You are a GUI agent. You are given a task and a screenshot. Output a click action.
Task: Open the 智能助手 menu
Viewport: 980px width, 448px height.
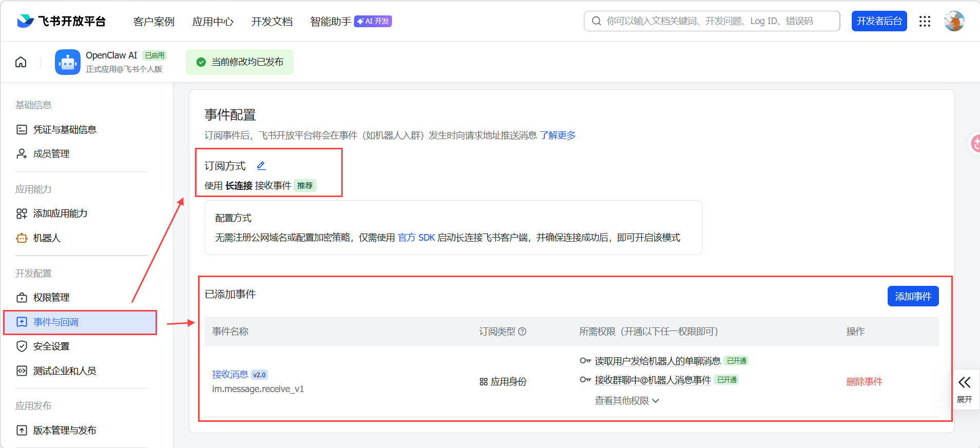click(331, 22)
